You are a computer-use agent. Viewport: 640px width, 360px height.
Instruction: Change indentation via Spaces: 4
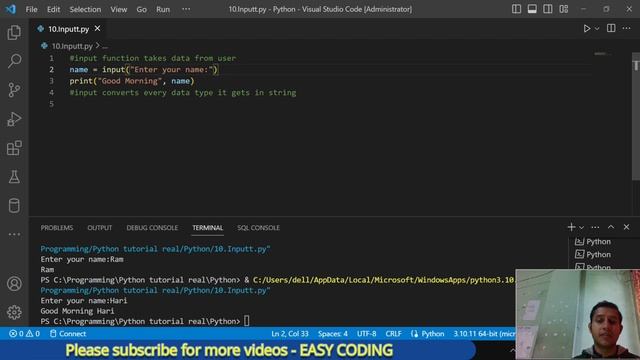(333, 333)
